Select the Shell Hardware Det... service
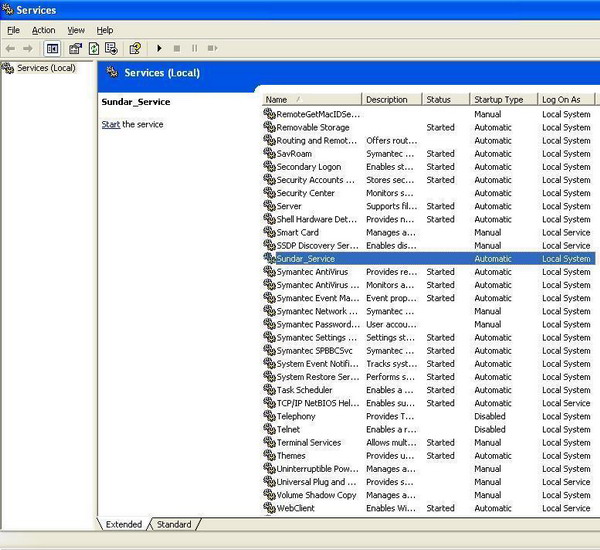 pos(429,219)
